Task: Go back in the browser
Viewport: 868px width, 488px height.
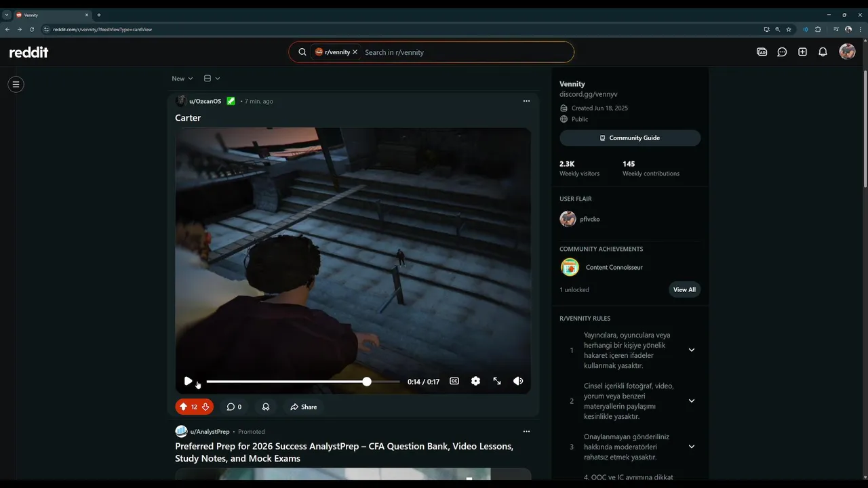Action: coord(7,29)
